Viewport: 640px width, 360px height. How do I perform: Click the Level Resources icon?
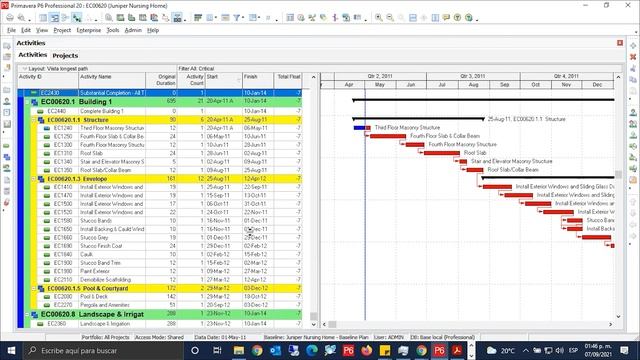coord(312,18)
